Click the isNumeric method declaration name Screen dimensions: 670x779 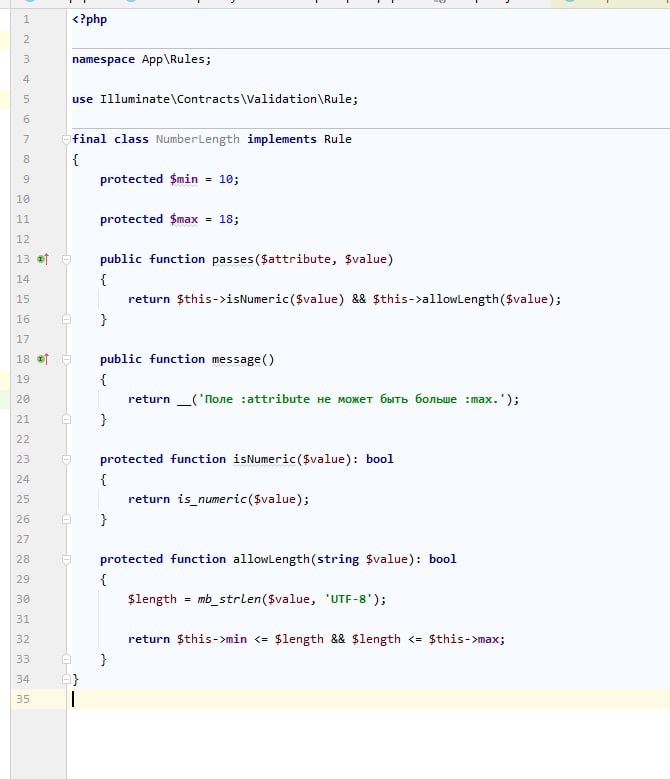pos(264,459)
